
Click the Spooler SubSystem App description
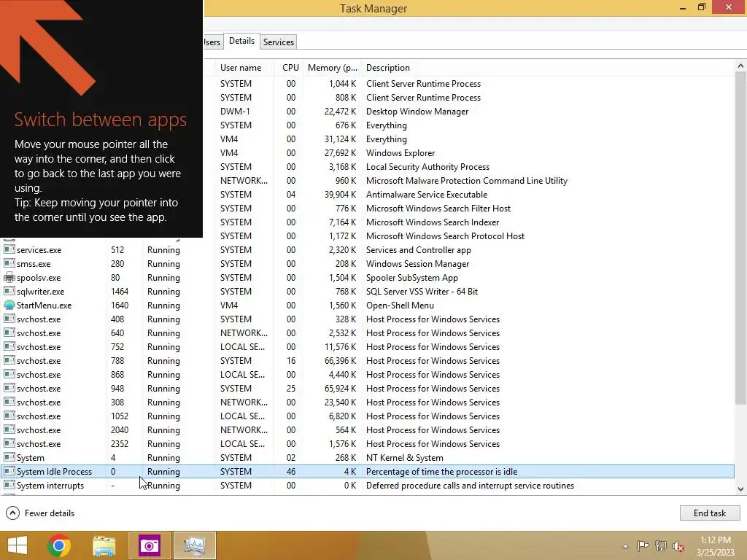411,278
